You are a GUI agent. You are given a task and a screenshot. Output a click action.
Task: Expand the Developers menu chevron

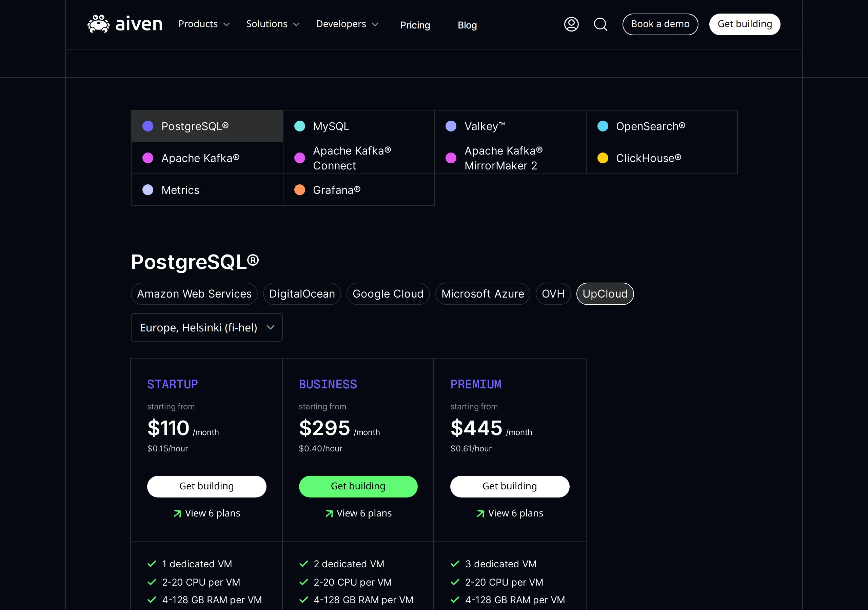click(375, 24)
